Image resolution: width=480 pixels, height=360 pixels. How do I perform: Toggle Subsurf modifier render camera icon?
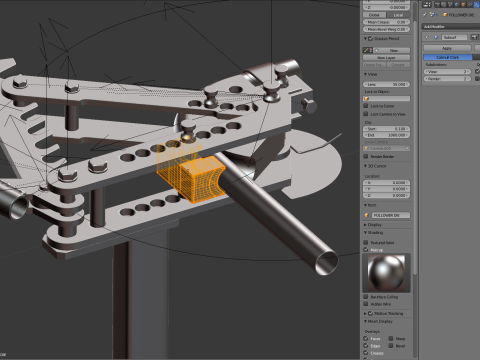click(474, 37)
